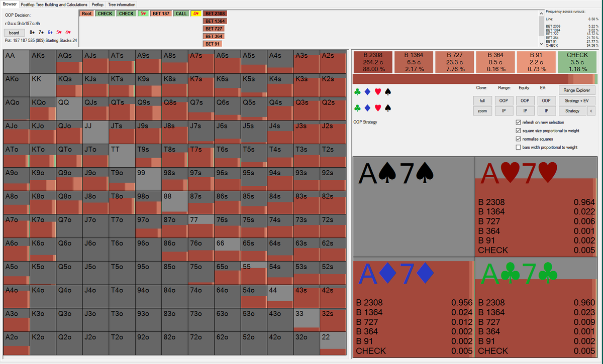Click the Strategy button
Viewport: 603px width, 364px height.
(572, 111)
